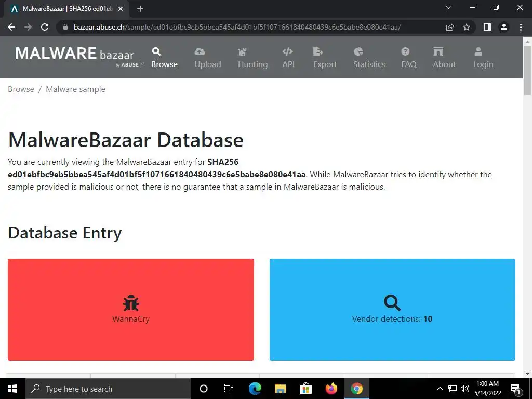Click the FAQ question mark icon
Screen dimensions: 532x399
point(405,51)
